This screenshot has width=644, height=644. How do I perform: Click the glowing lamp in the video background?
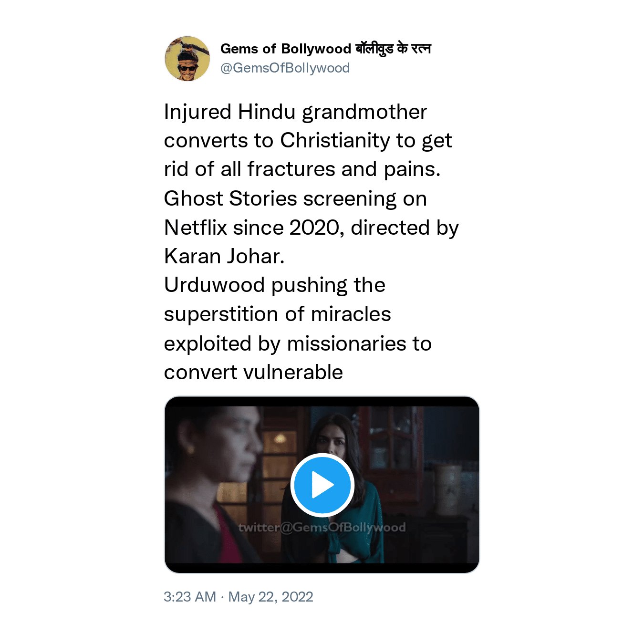point(280,438)
